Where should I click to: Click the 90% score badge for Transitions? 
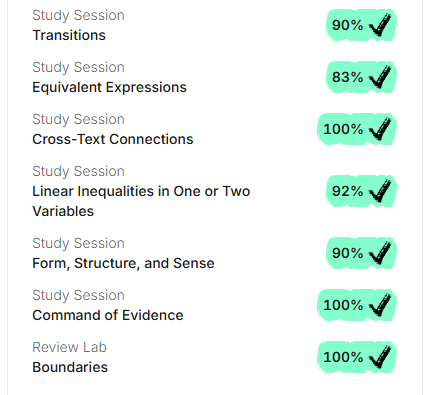tap(361, 25)
